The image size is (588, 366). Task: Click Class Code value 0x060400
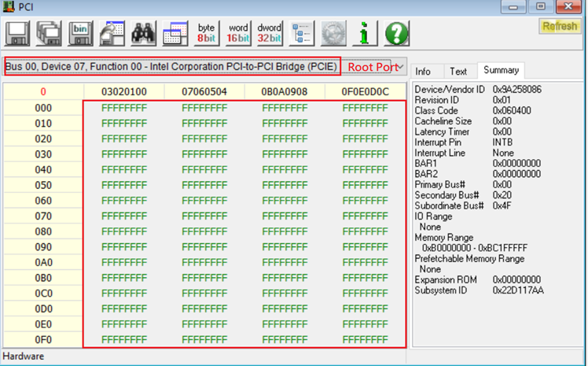[x=512, y=110]
